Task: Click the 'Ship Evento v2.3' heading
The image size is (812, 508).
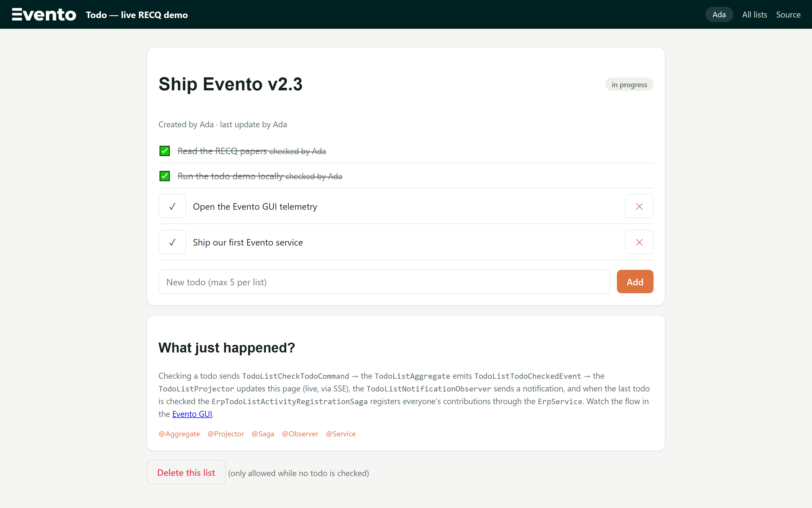Action: pyautogui.click(x=231, y=84)
